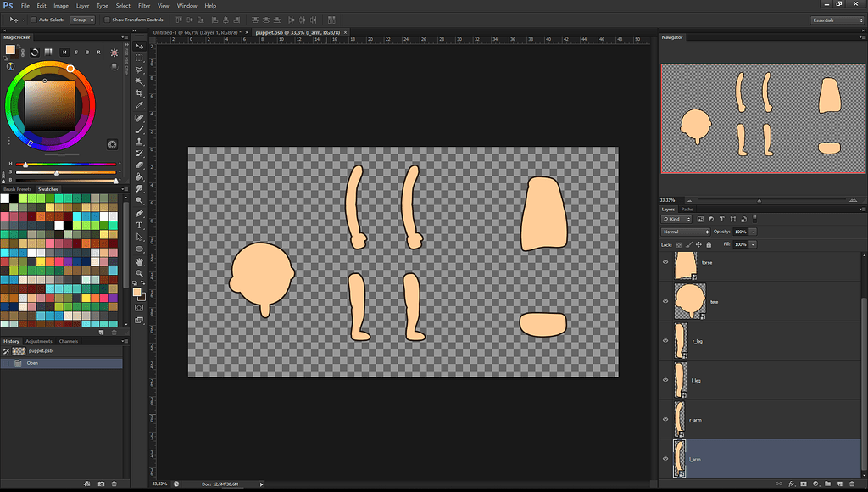Click the Lock all icon in Layers panel
This screenshot has height=492, width=868.
(x=709, y=244)
